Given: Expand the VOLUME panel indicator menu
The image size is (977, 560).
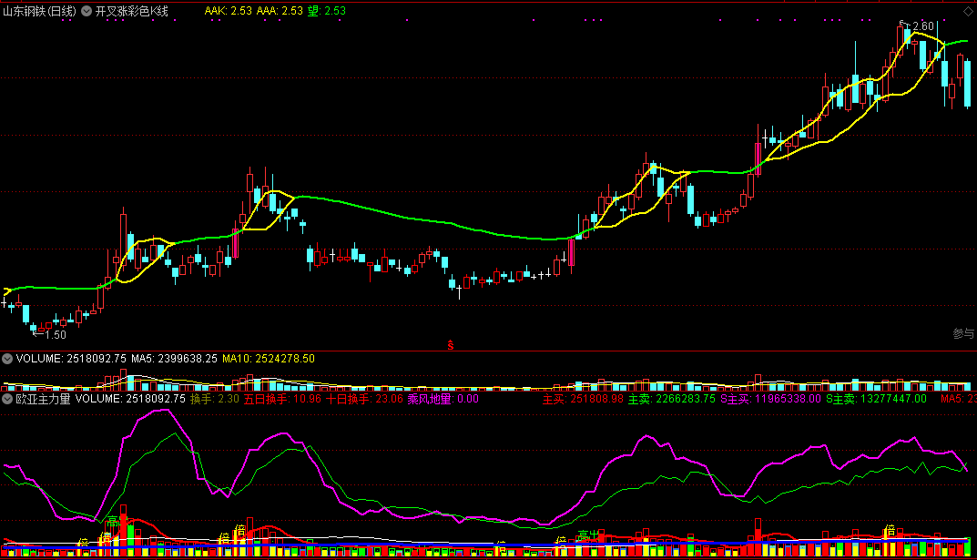Looking at the screenshot, I should (7, 359).
